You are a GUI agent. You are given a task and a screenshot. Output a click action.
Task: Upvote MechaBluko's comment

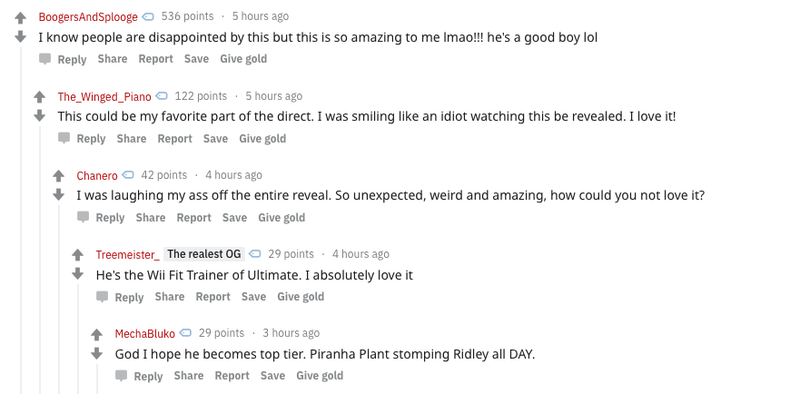(x=97, y=334)
